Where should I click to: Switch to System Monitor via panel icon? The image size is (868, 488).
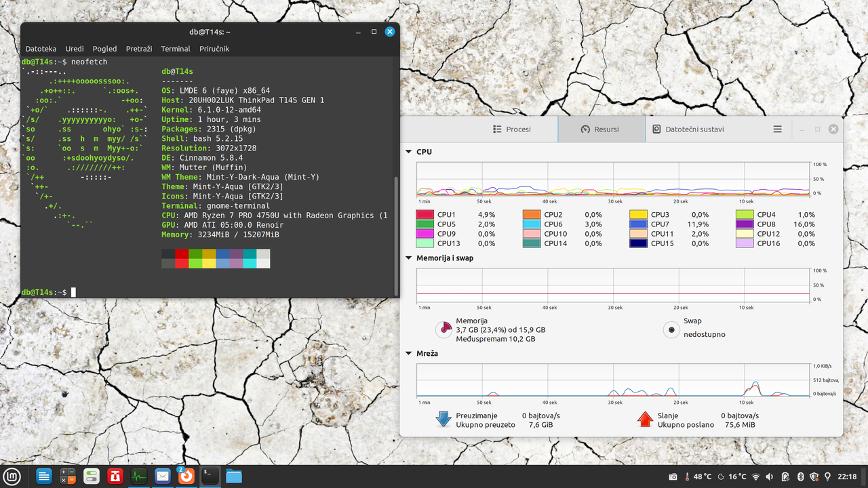pos(139,476)
